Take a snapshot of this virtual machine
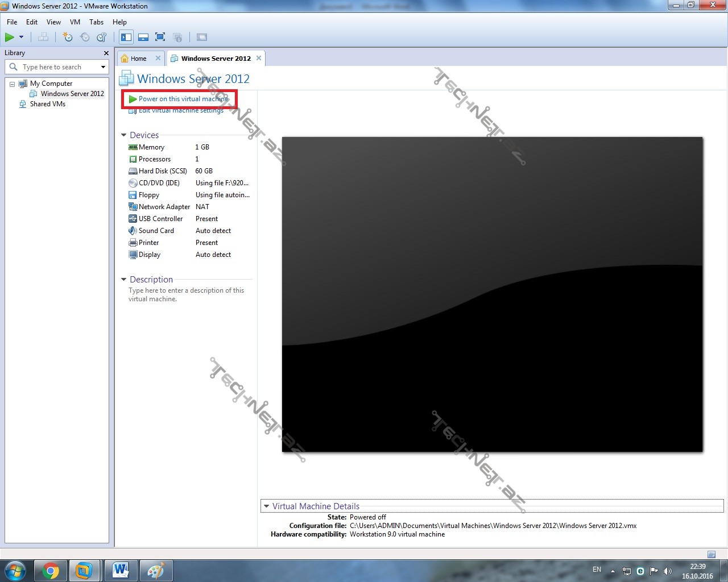Image resolution: width=728 pixels, height=582 pixels. pyautogui.click(x=68, y=38)
